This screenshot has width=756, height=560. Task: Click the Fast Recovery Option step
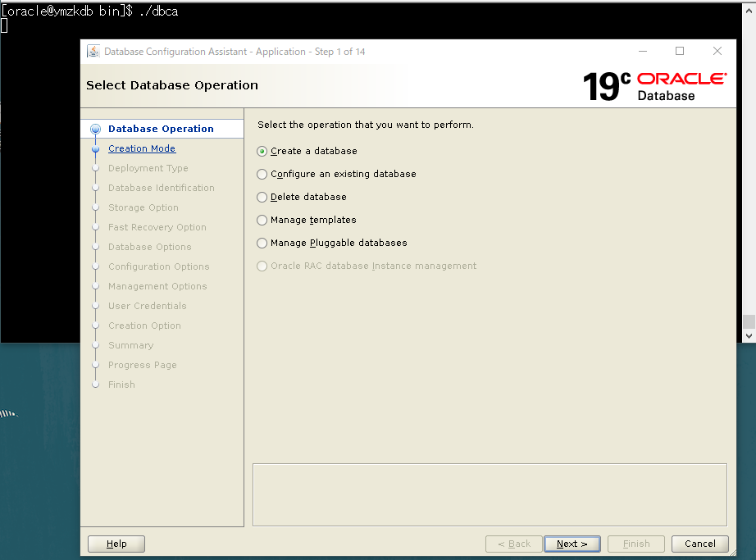coord(157,227)
